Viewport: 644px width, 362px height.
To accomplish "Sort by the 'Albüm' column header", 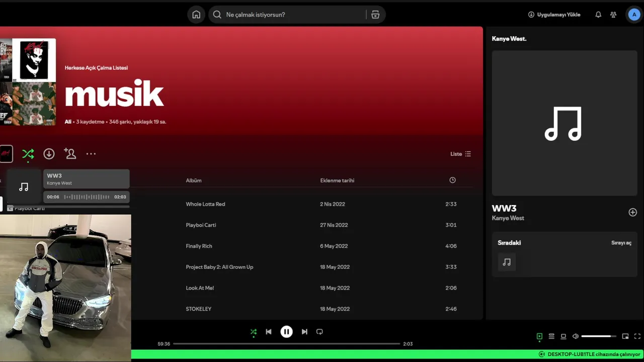I will point(194,180).
